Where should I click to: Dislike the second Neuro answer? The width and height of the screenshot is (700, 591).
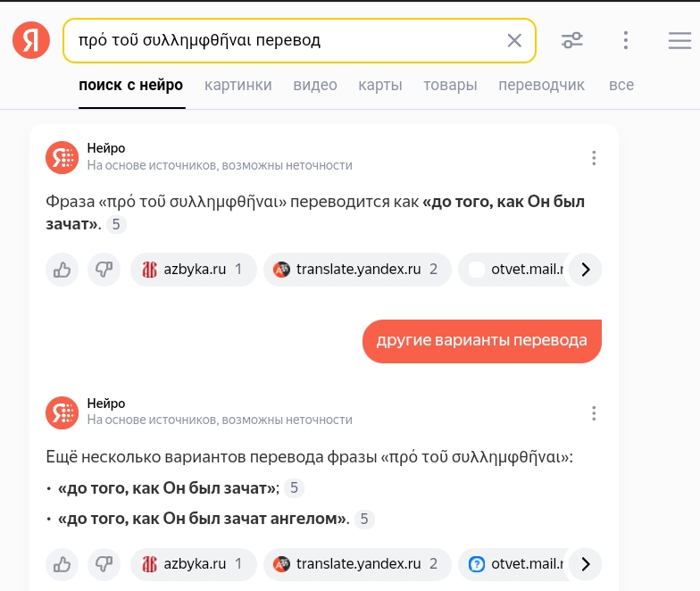(x=104, y=564)
